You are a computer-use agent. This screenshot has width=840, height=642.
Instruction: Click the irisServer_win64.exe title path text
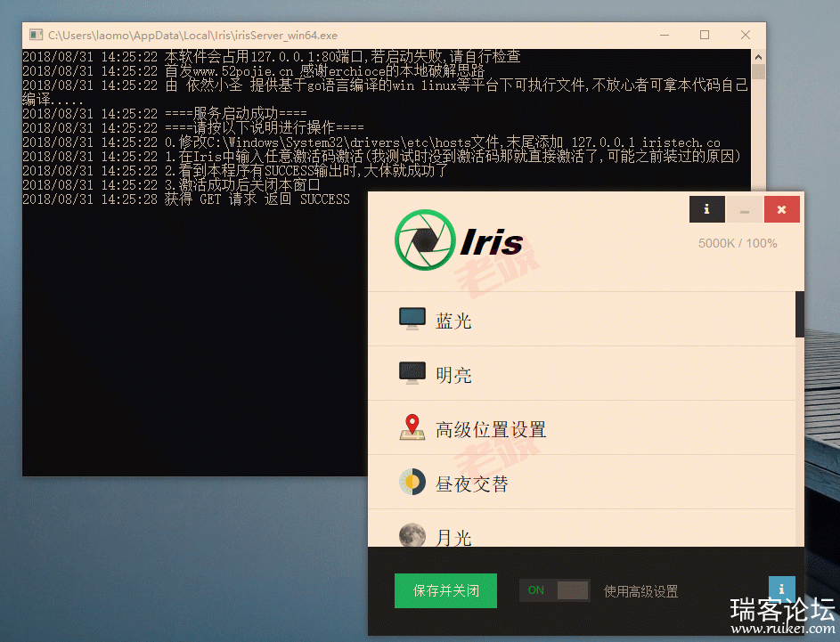(193, 36)
